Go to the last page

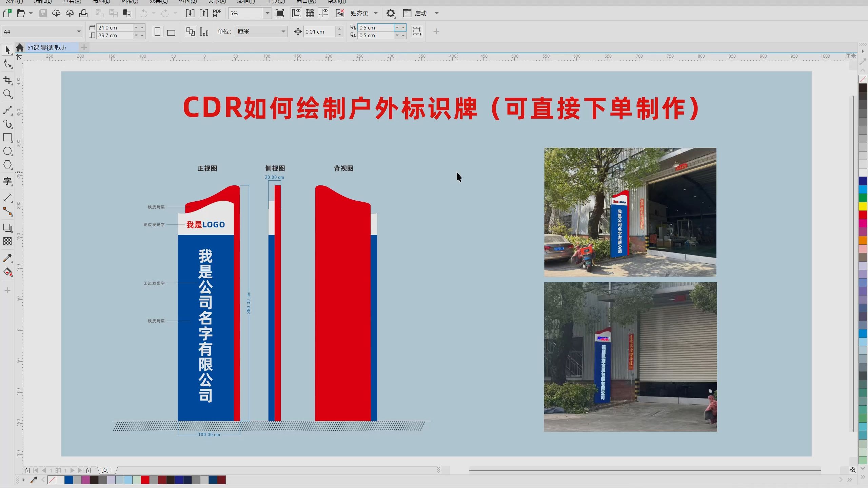(80, 470)
